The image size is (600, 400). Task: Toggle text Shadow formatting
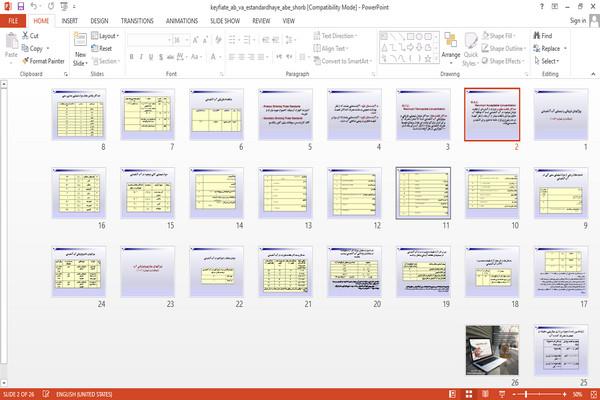tap(161, 57)
